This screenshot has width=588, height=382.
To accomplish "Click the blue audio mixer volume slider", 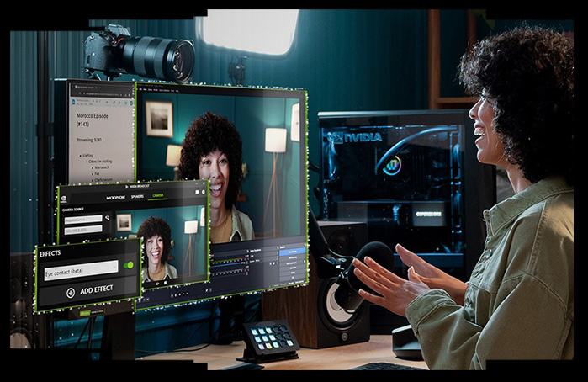I will 229,264.
